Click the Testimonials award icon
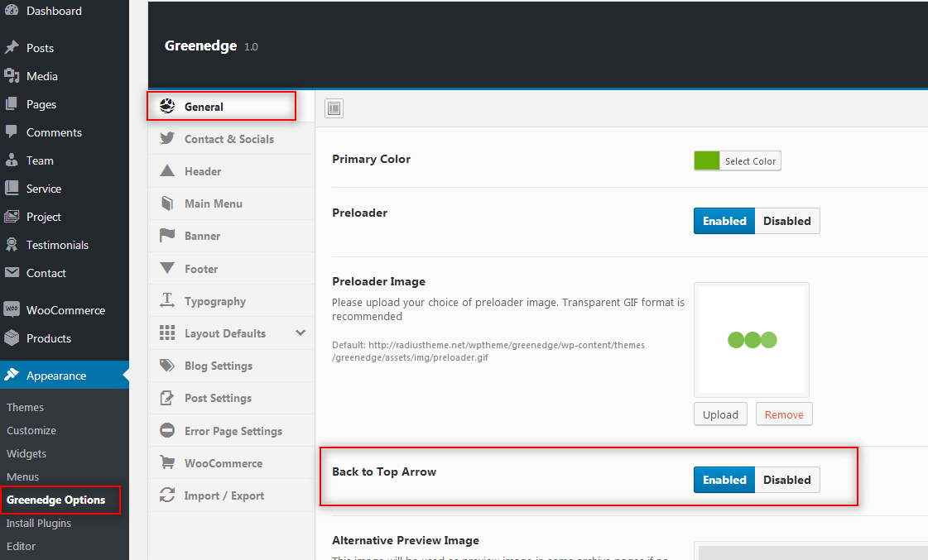The image size is (928, 560). [x=12, y=244]
